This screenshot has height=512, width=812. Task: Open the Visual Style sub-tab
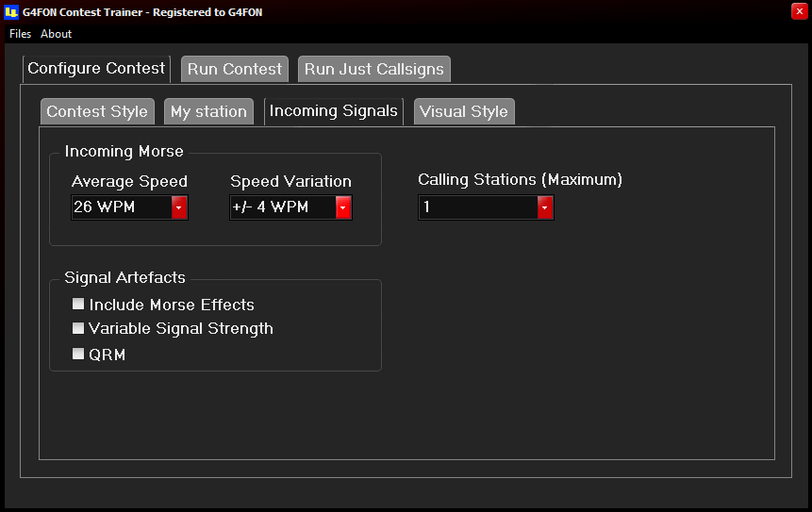tap(464, 111)
